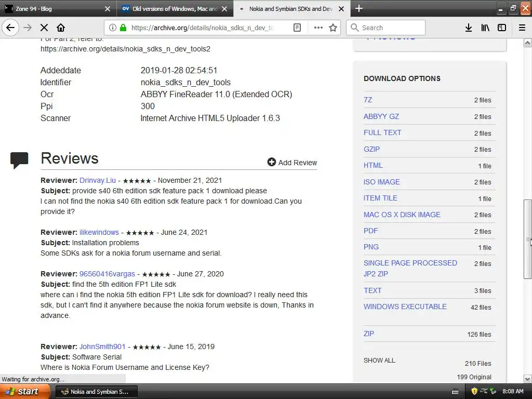Open the HTML download link
The height and width of the screenshot is (399, 532).
coord(373,165)
